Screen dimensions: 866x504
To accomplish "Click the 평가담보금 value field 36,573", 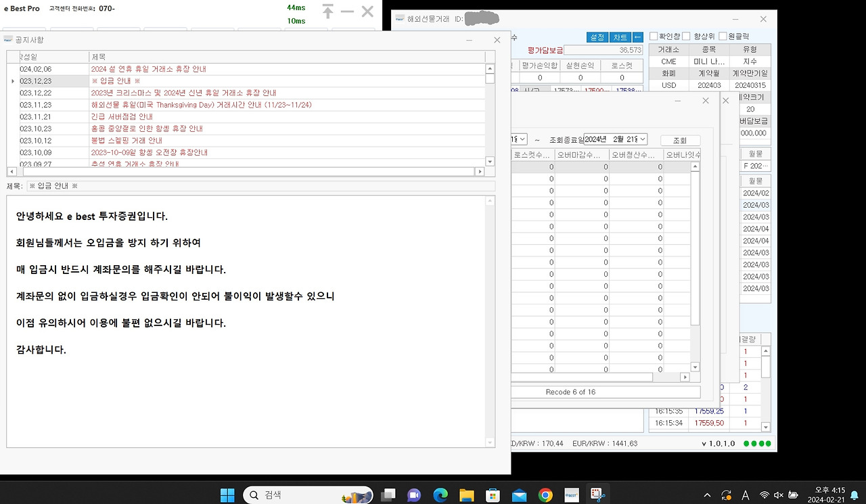I will 603,50.
